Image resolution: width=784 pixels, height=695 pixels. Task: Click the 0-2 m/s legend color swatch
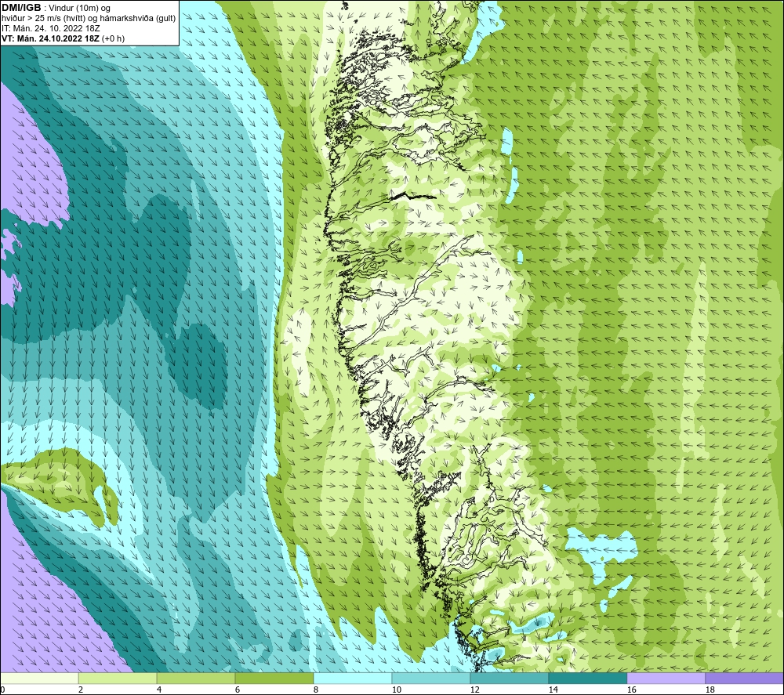(39, 678)
